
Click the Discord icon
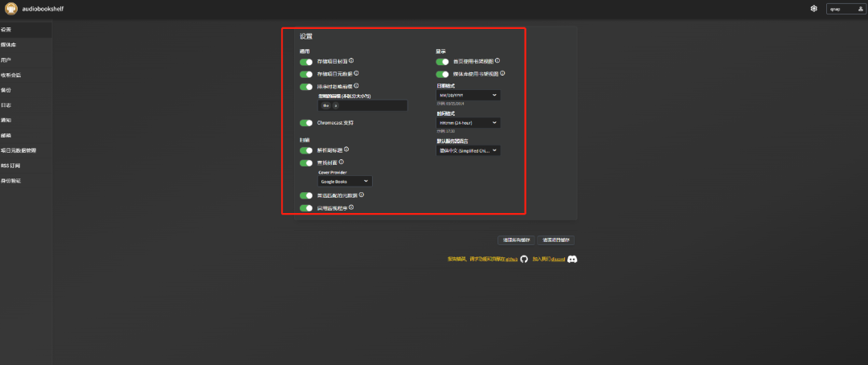point(572,259)
